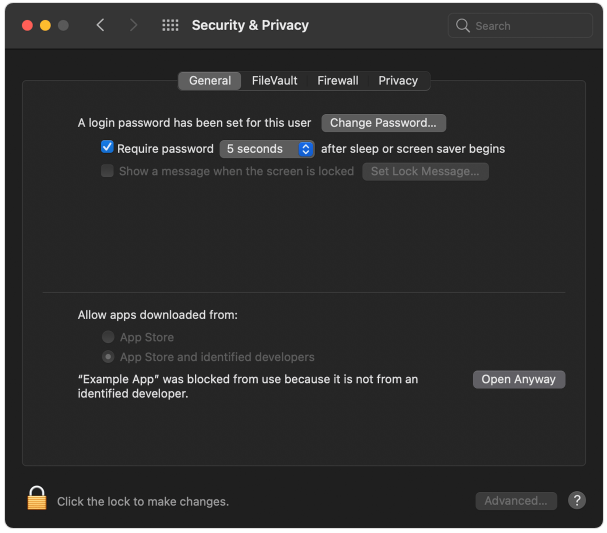Minimize the window with the yellow button
Viewport: 607px width, 533px height.
tap(45, 25)
